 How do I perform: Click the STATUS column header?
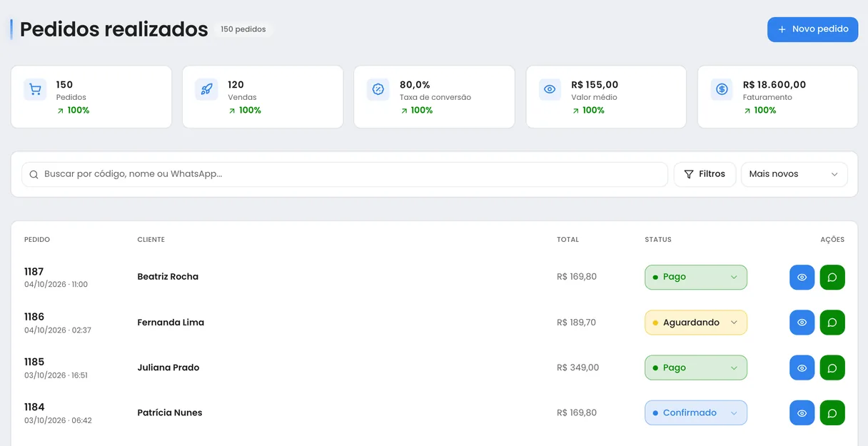coord(658,240)
